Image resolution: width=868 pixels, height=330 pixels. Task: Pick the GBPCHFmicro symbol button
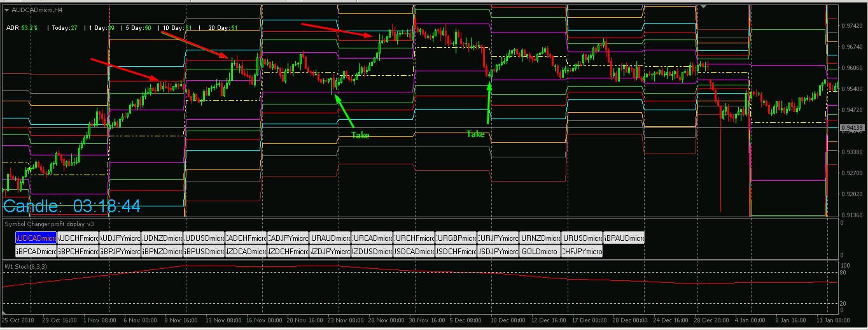(x=78, y=252)
